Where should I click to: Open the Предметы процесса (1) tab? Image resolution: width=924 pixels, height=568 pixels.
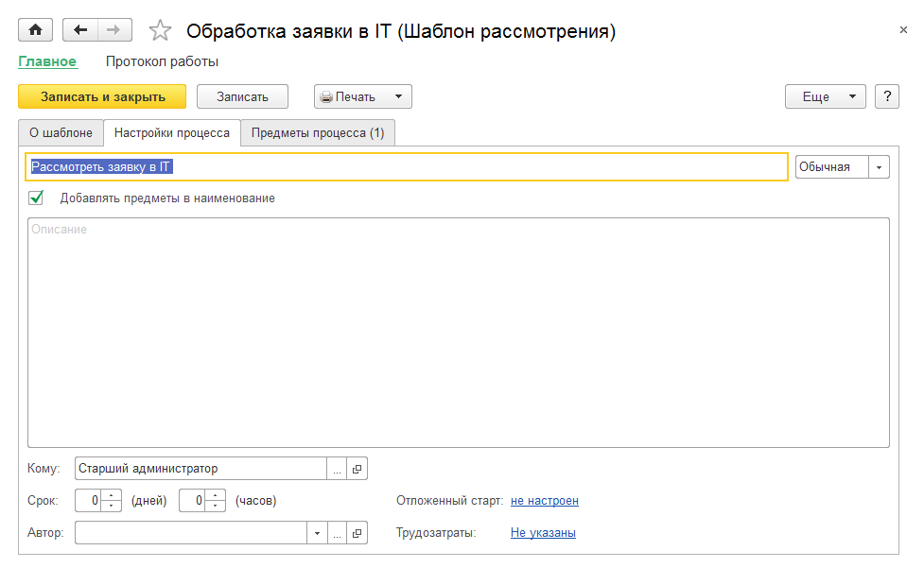[318, 133]
